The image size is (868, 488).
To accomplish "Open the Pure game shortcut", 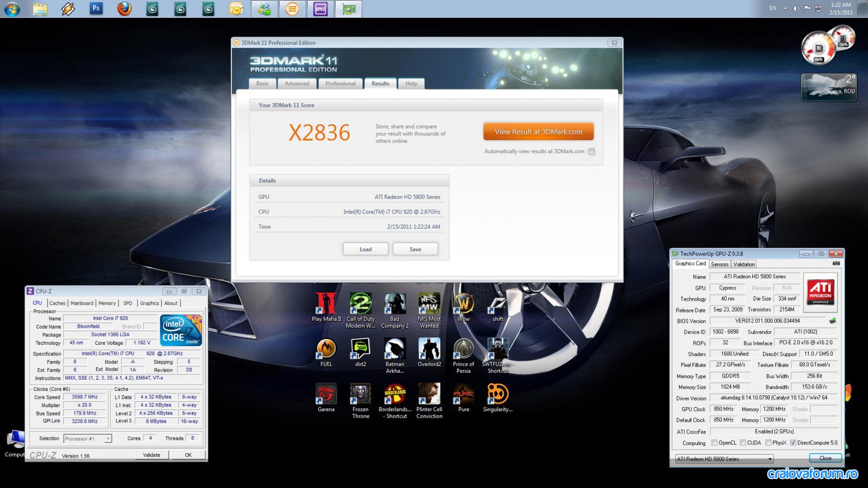I will coord(463,398).
